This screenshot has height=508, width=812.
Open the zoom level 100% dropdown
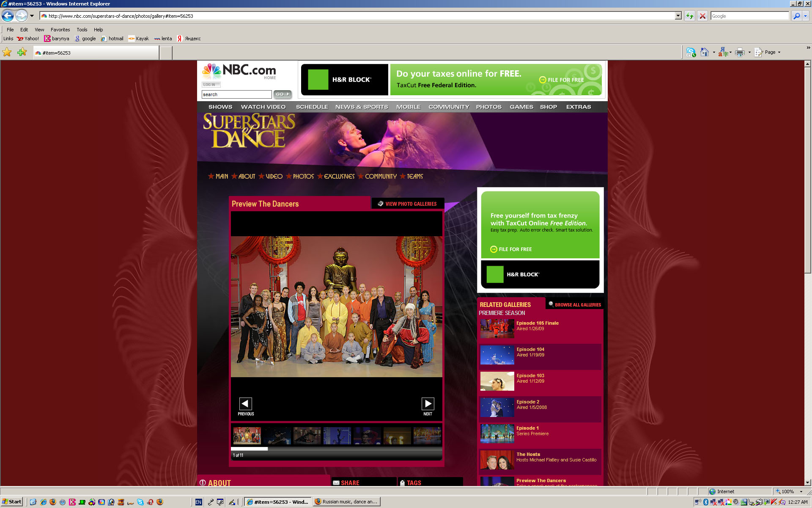(x=801, y=491)
